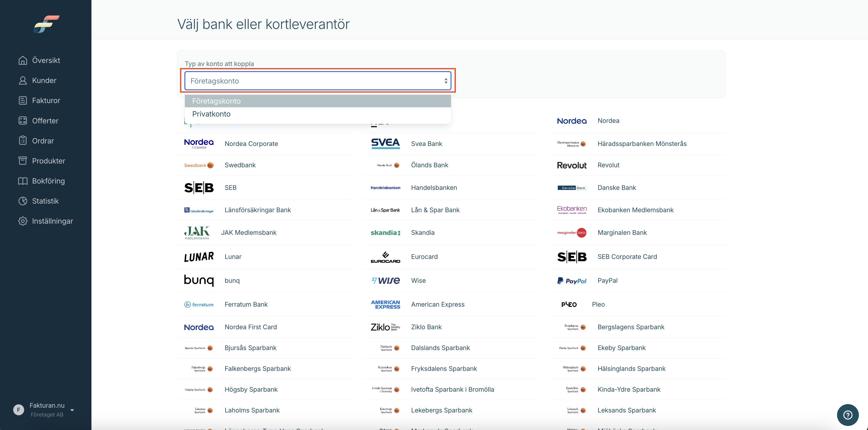The height and width of the screenshot is (430, 868).
Task: Open the account type dropdown Företagskonto
Action: [318, 81]
